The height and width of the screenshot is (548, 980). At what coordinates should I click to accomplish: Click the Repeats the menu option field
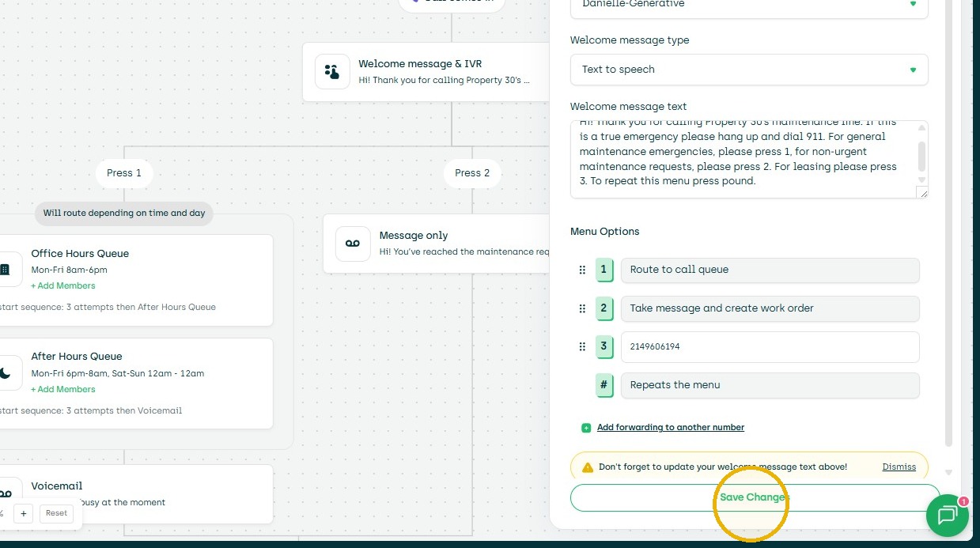pos(770,385)
